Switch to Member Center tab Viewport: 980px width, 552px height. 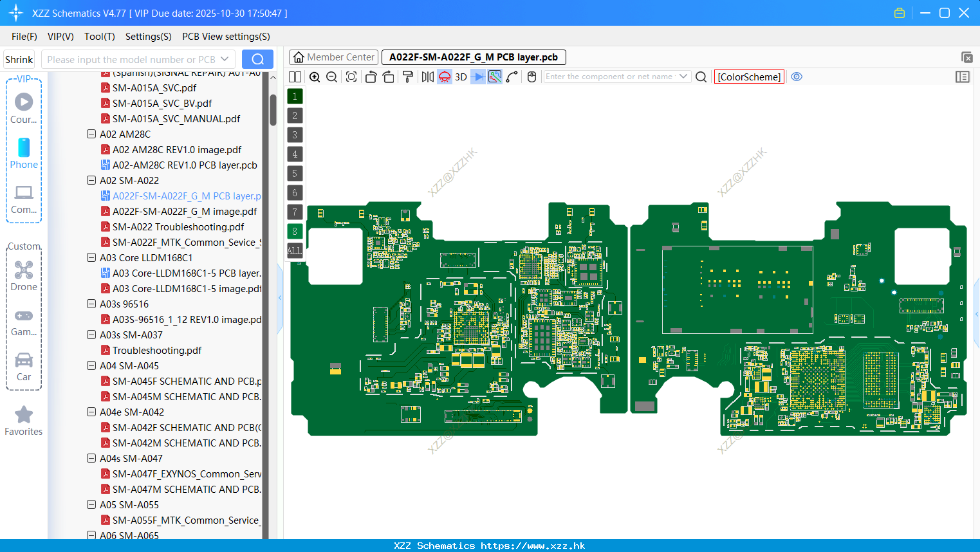coord(333,57)
